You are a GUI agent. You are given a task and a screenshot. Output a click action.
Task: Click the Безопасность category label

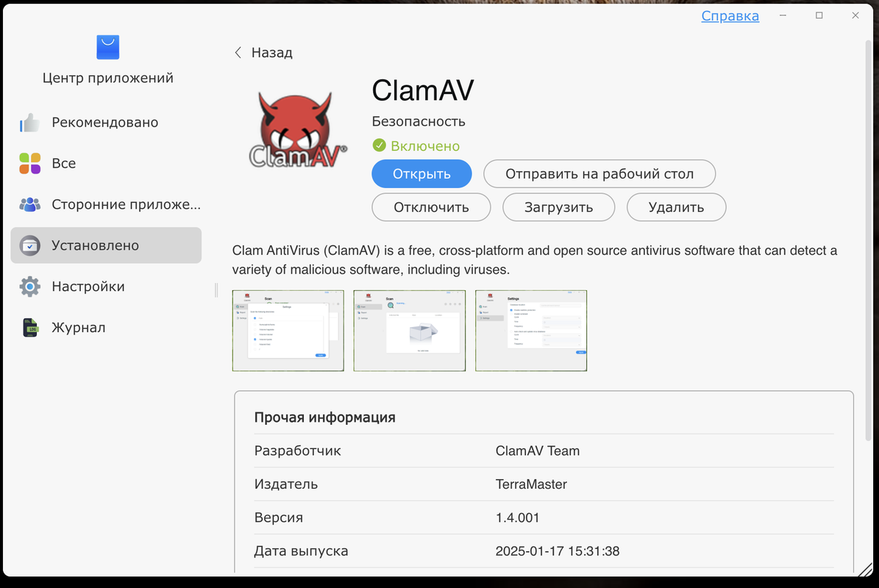(419, 121)
